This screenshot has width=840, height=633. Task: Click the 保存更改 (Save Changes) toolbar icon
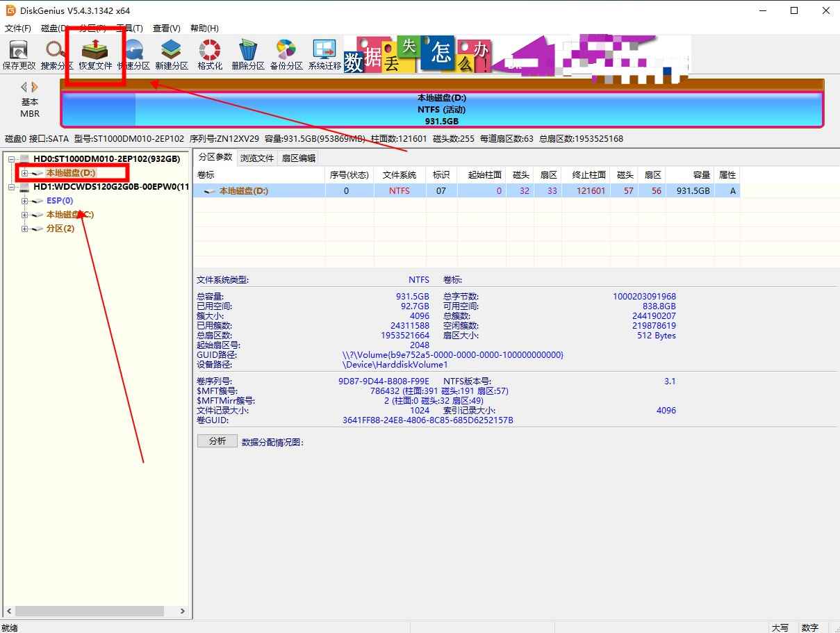coord(18,54)
